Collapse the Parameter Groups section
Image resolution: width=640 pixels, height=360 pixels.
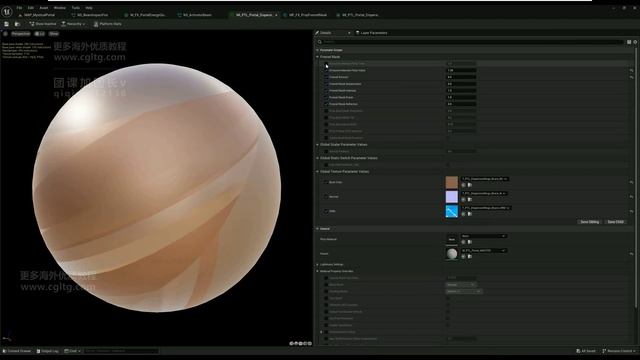click(x=318, y=50)
